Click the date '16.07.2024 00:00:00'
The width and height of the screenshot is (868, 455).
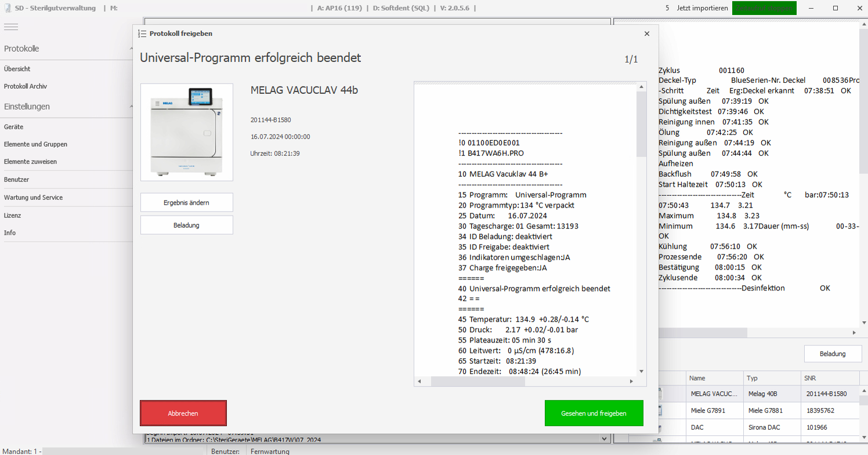click(x=280, y=137)
